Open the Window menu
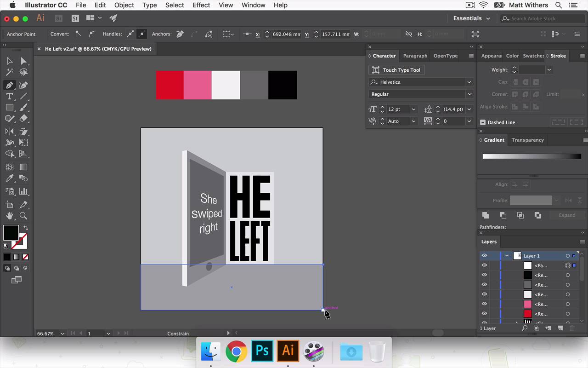 (253, 5)
